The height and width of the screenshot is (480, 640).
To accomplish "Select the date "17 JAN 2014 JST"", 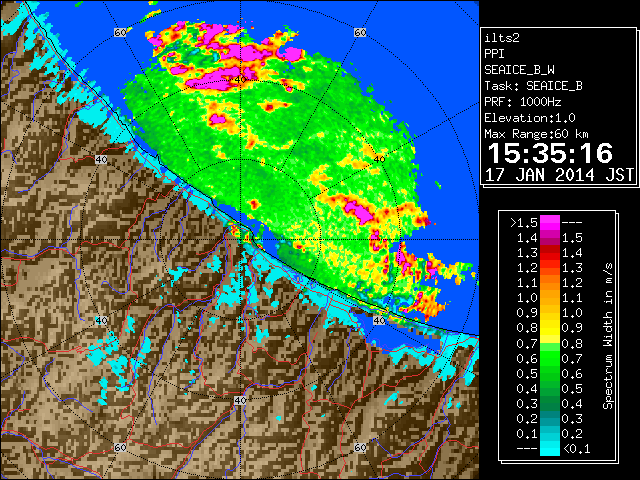I will click(x=559, y=175).
